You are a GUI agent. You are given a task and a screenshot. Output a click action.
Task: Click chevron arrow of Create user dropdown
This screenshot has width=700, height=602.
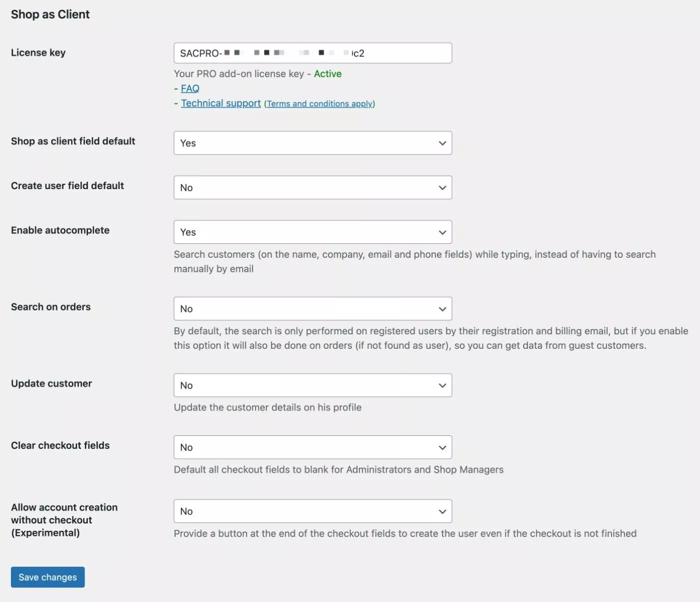click(442, 188)
